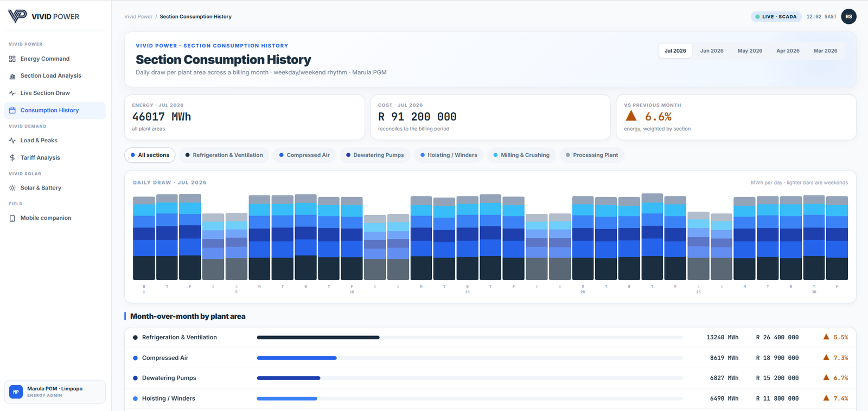Click the Section Load Analysis chart icon
868x411 pixels.
tap(12, 76)
